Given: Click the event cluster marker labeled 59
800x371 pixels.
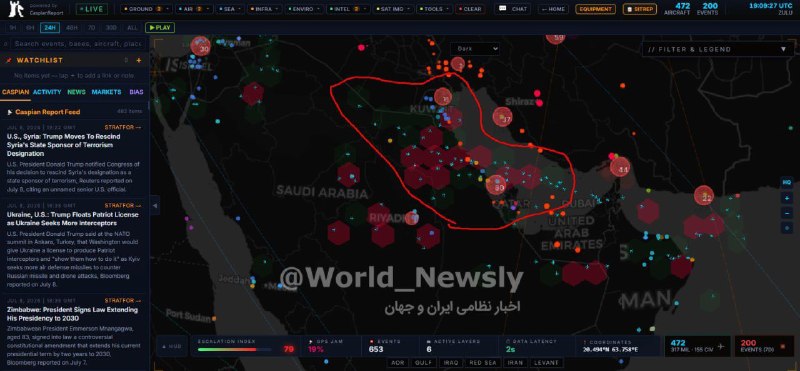Looking at the screenshot, I should pos(556,38).
